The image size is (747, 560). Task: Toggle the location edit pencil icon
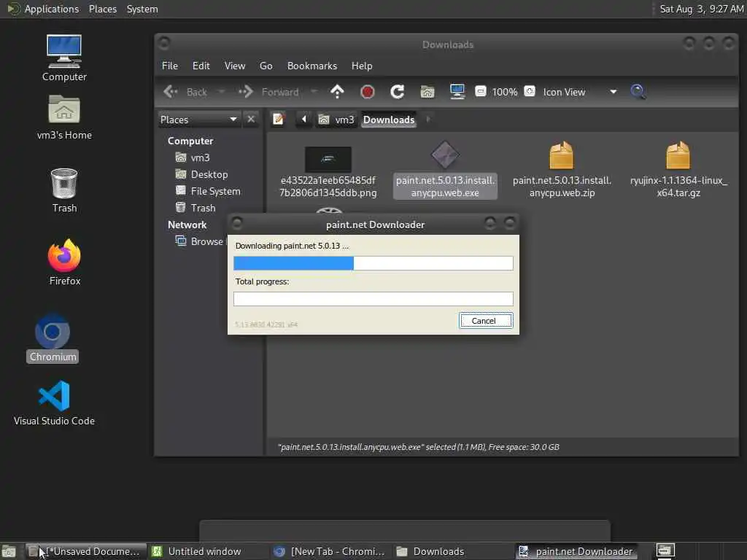(x=278, y=119)
